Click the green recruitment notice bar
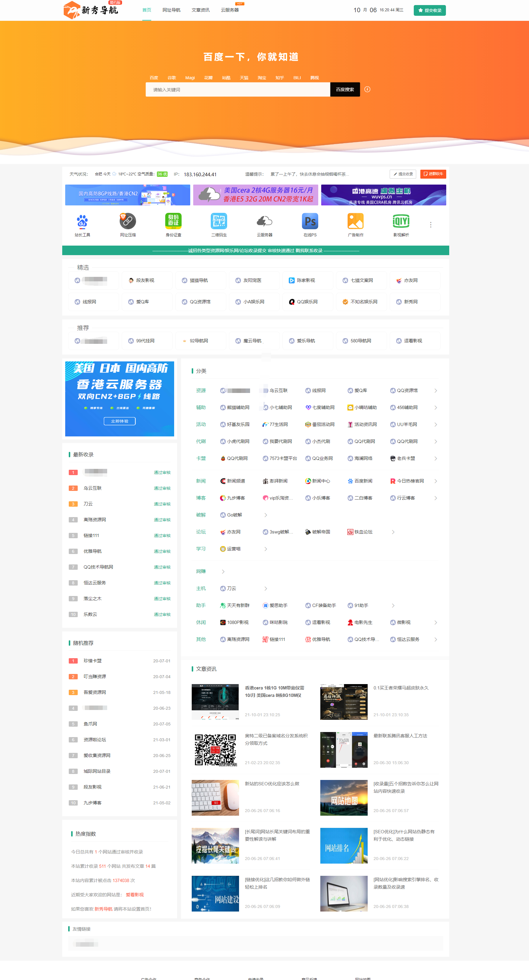529x980 pixels. click(x=255, y=250)
